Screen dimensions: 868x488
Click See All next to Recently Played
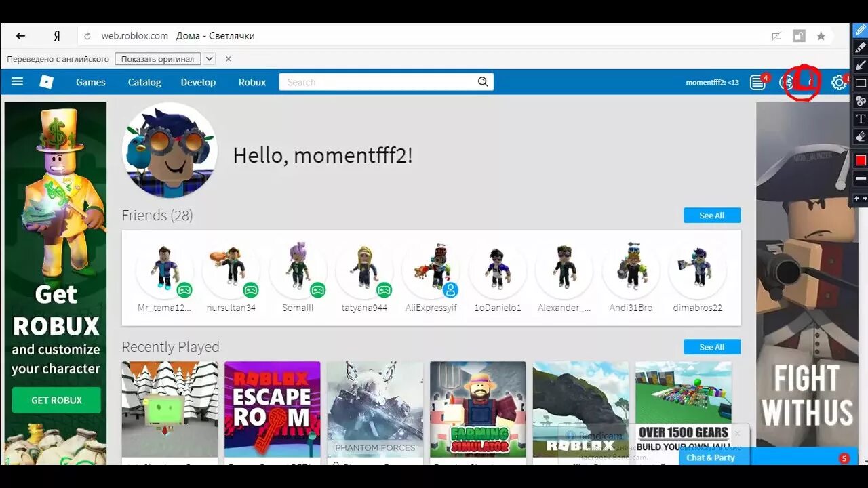click(x=712, y=347)
